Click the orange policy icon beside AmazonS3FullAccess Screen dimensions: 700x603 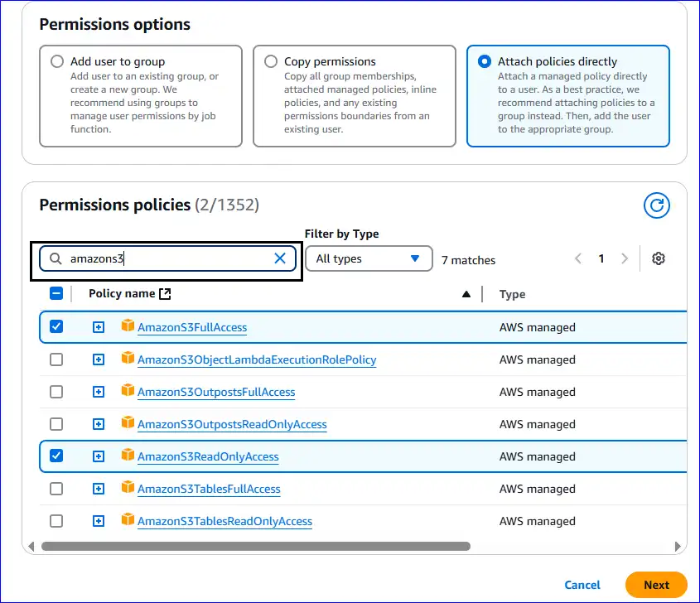[128, 326]
